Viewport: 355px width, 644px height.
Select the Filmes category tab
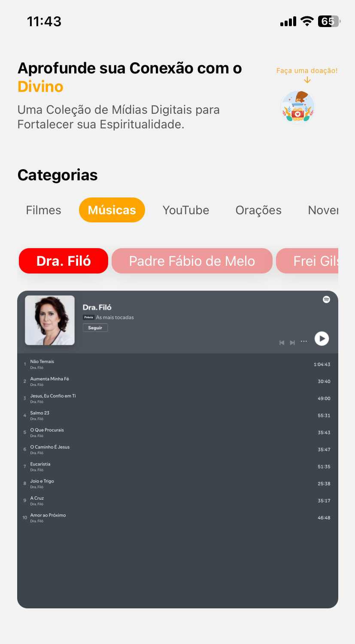pyautogui.click(x=43, y=210)
